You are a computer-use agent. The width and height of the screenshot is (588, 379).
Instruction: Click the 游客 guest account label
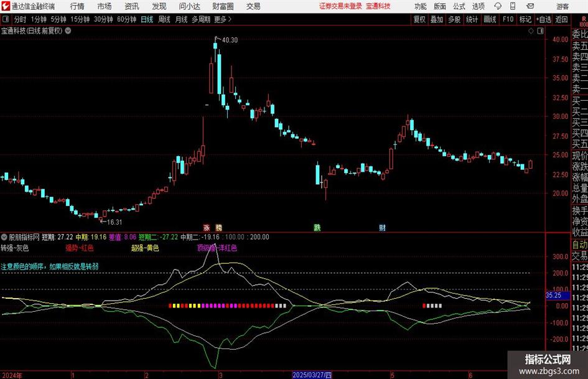point(562,6)
